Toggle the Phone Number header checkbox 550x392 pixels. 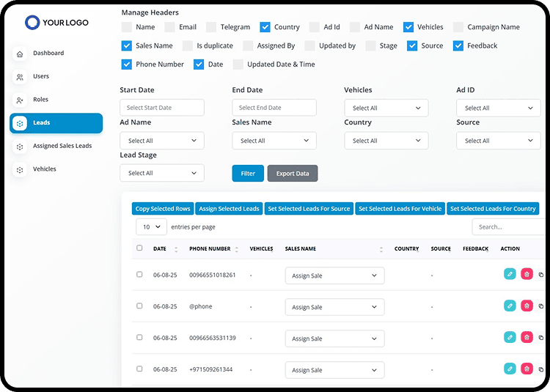point(127,64)
